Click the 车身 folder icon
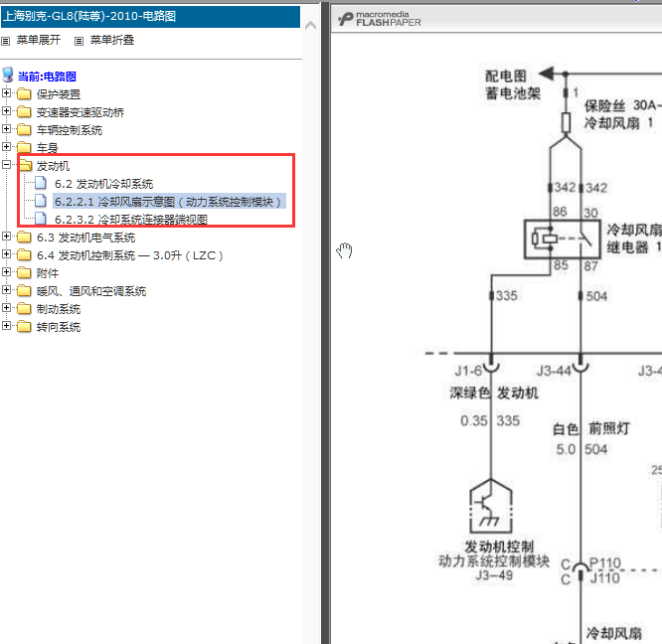 pyautogui.click(x=24, y=147)
